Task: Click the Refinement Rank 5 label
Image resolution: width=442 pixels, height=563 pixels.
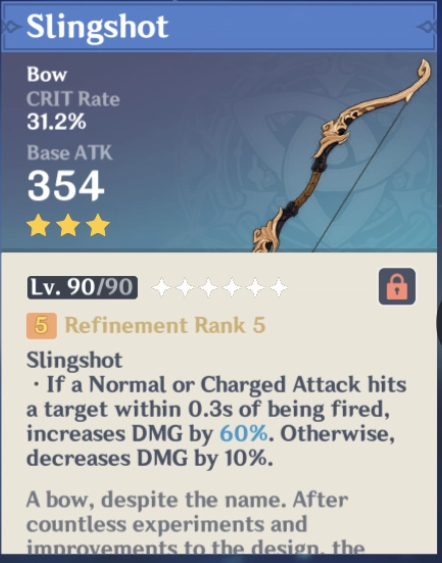Action: pos(165,325)
